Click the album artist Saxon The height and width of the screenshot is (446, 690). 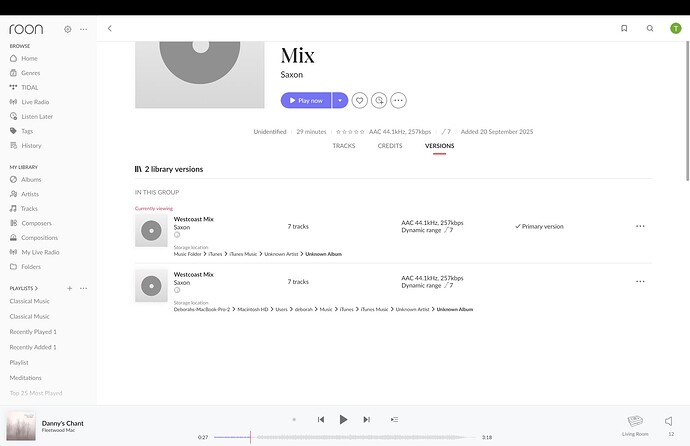(x=292, y=74)
